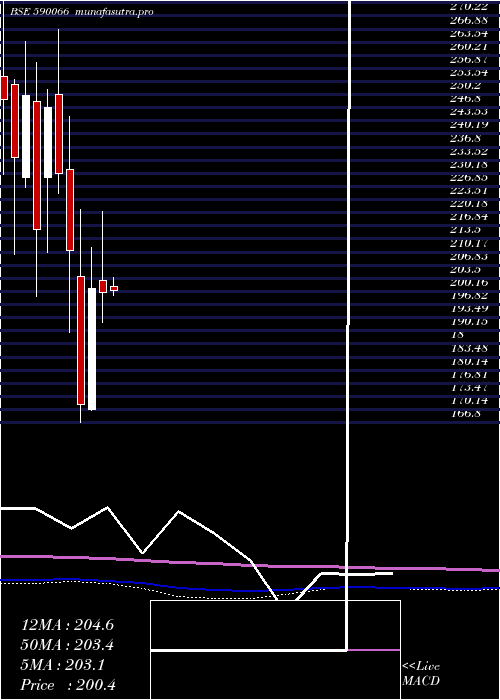Viewport: 500px width, 700px height.
Task: Click the <<Live MACD label
Action: 421,674
